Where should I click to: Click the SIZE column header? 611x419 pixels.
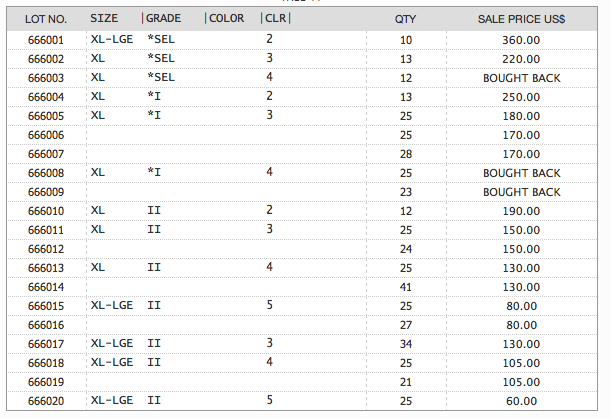[104, 19]
